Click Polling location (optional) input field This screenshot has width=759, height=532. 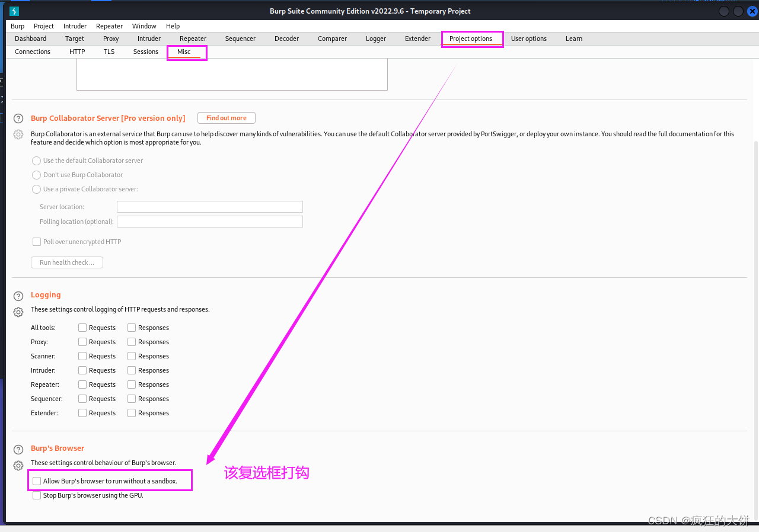point(210,222)
